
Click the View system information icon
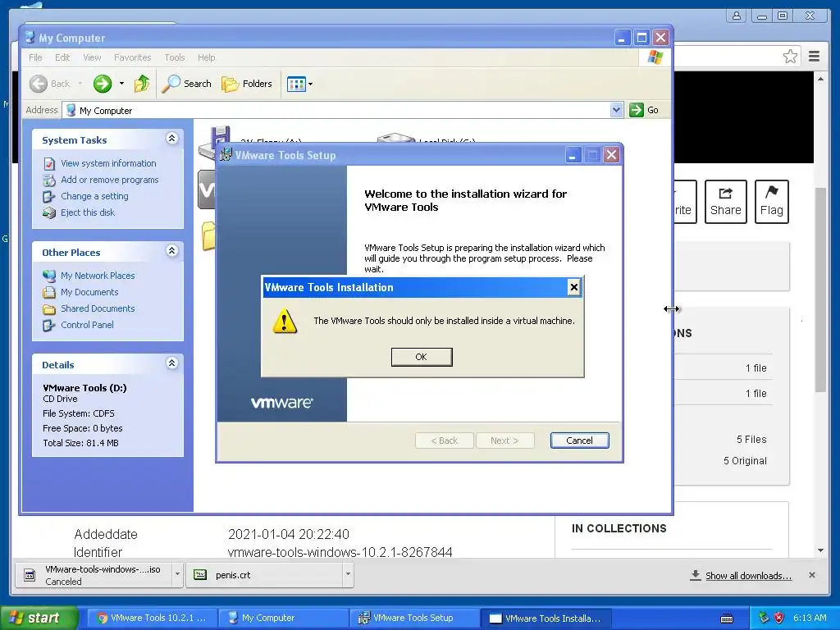click(x=49, y=163)
